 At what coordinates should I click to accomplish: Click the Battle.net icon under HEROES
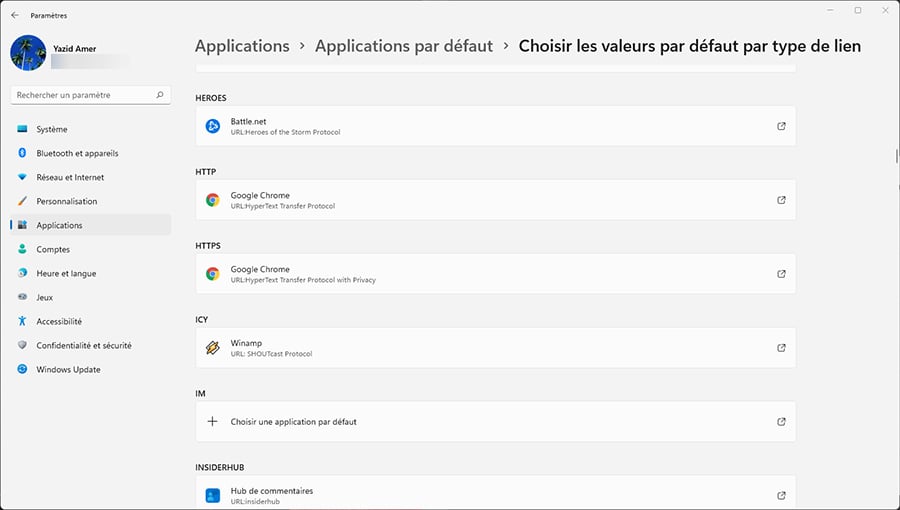(213, 126)
